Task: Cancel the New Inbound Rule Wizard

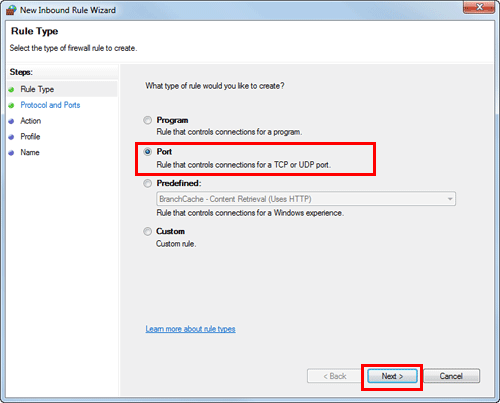Action: (451, 376)
